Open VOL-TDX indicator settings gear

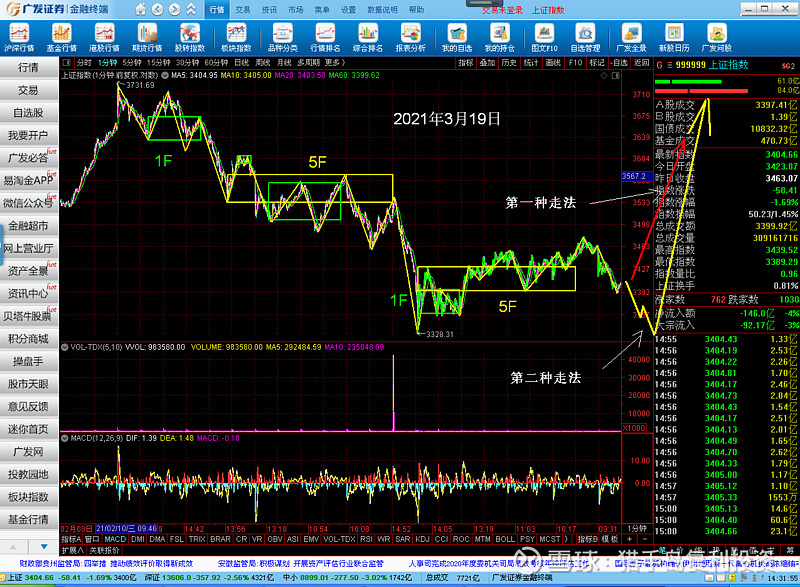coord(65,347)
